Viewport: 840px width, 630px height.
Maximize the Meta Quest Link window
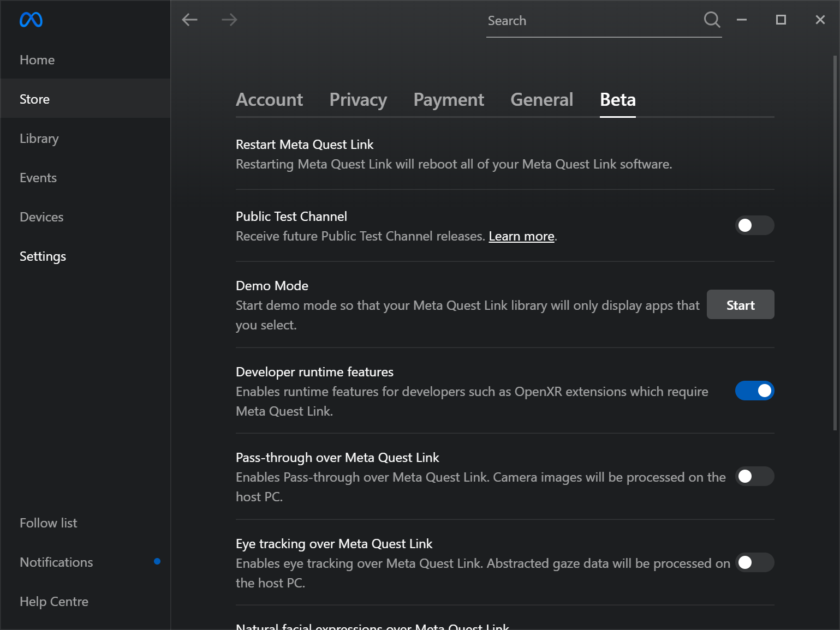pos(781,20)
